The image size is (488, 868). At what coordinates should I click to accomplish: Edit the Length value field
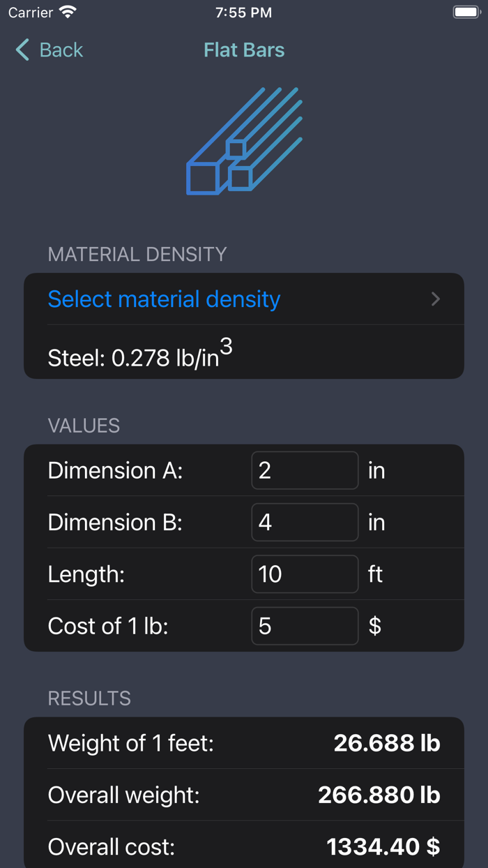click(x=305, y=574)
